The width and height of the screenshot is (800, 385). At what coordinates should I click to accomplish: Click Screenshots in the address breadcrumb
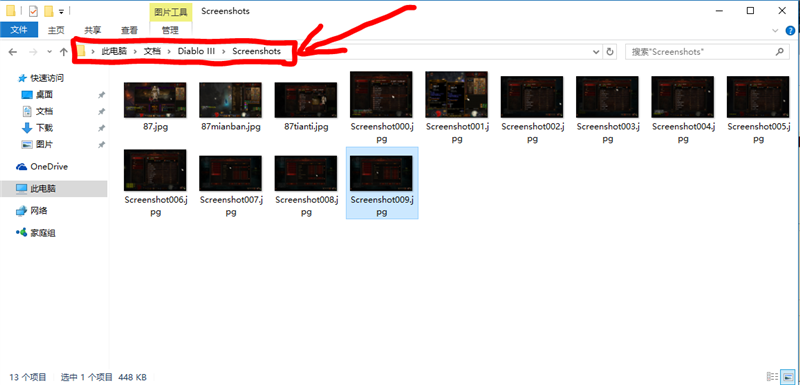(256, 51)
